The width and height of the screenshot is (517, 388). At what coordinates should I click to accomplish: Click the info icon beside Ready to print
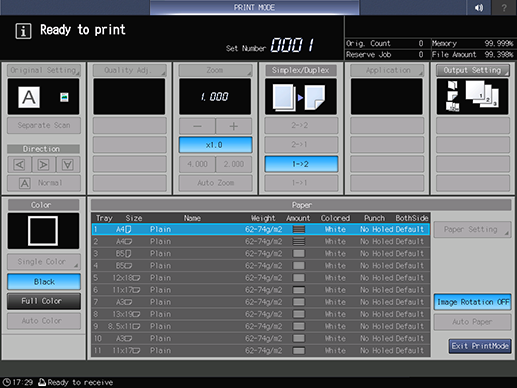click(x=23, y=31)
